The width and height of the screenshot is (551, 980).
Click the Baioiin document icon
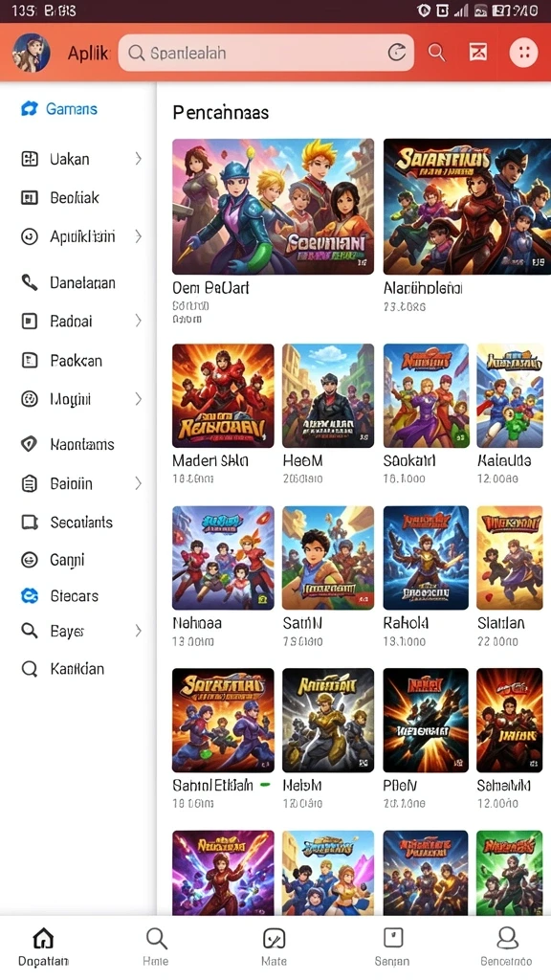tap(29, 483)
